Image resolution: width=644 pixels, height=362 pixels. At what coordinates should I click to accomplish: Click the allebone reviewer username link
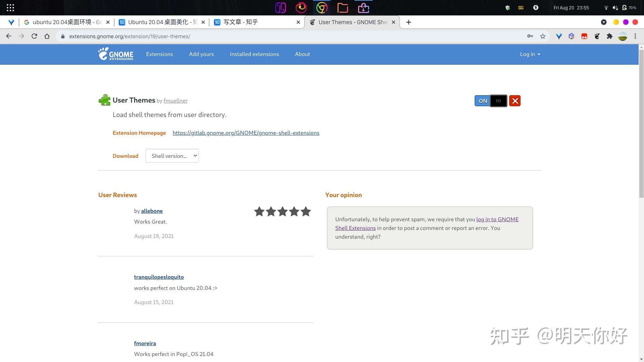[x=152, y=210]
